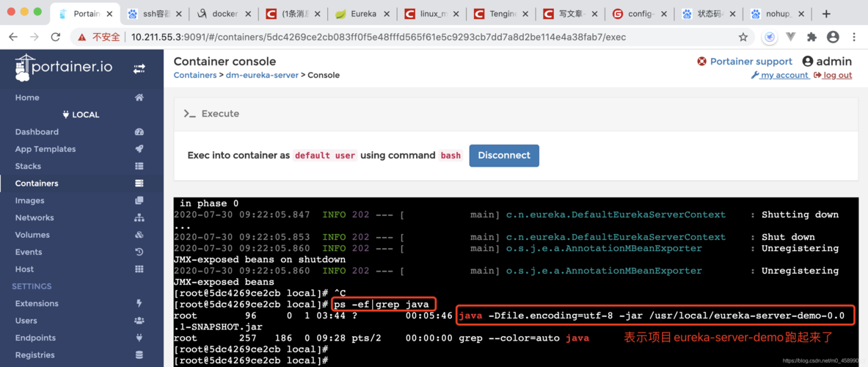Click the Host grid icon
Image resolution: width=868 pixels, height=367 pixels.
(139, 269)
